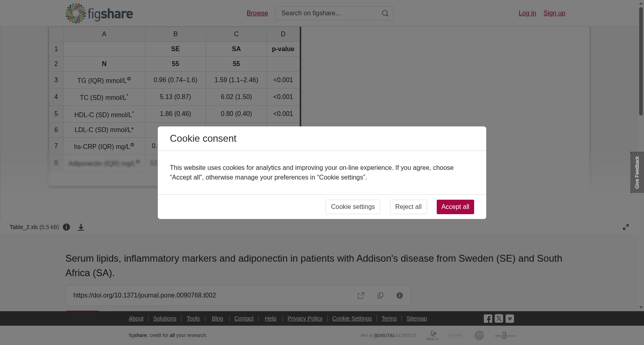The width and height of the screenshot is (644, 345).
Task: Click the Log in link
Action: [x=527, y=13]
